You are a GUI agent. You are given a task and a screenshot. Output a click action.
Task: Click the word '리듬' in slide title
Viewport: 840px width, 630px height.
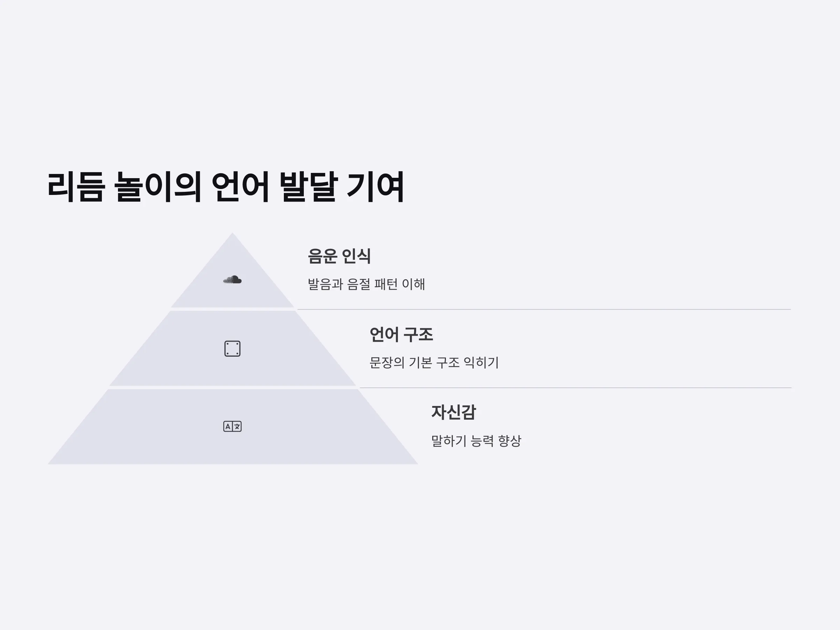(x=76, y=187)
